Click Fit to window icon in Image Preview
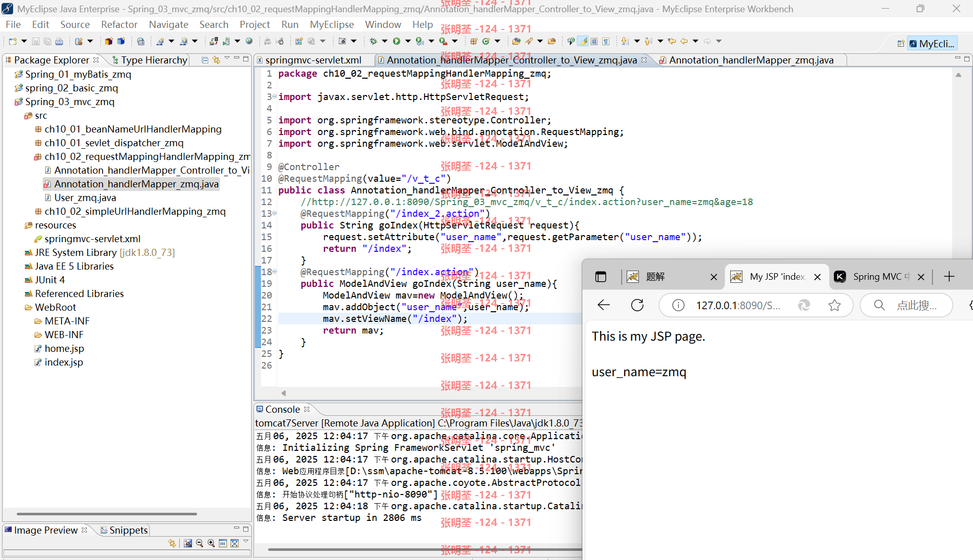This screenshot has height=560, width=973. point(235,543)
